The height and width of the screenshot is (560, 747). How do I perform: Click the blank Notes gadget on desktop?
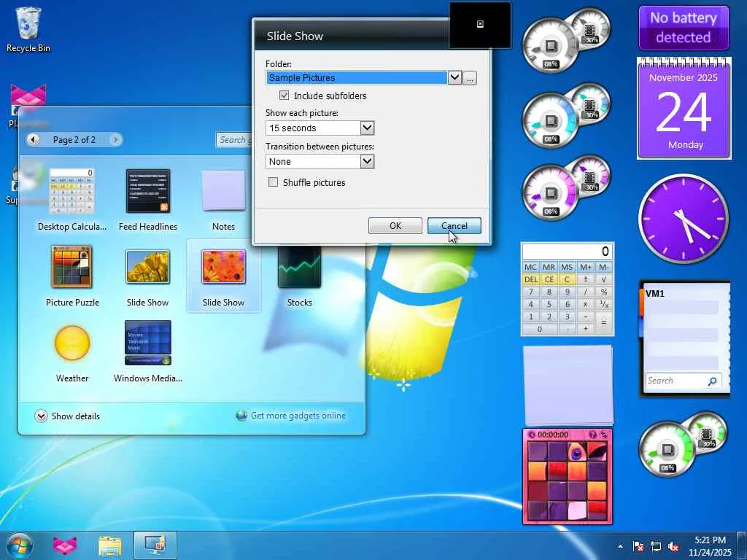tap(568, 385)
